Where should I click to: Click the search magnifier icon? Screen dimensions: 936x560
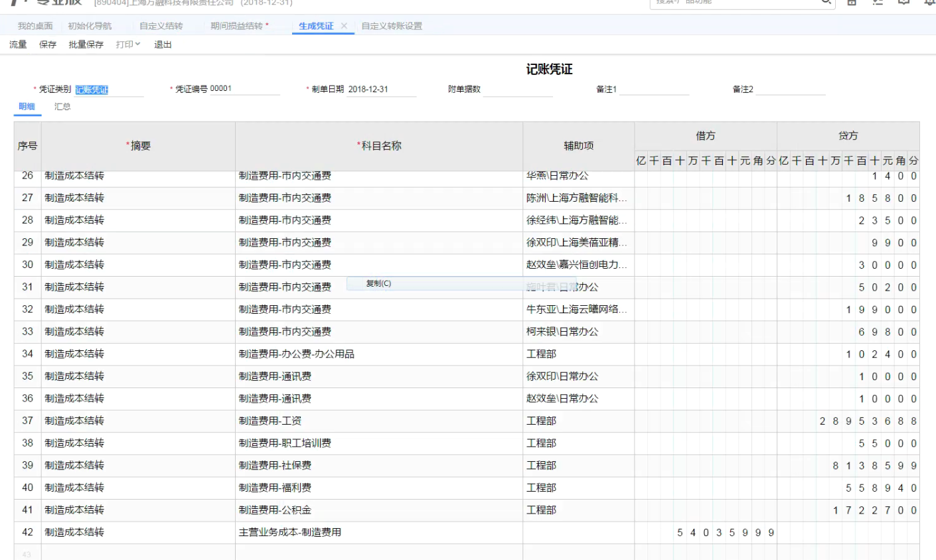click(825, 3)
